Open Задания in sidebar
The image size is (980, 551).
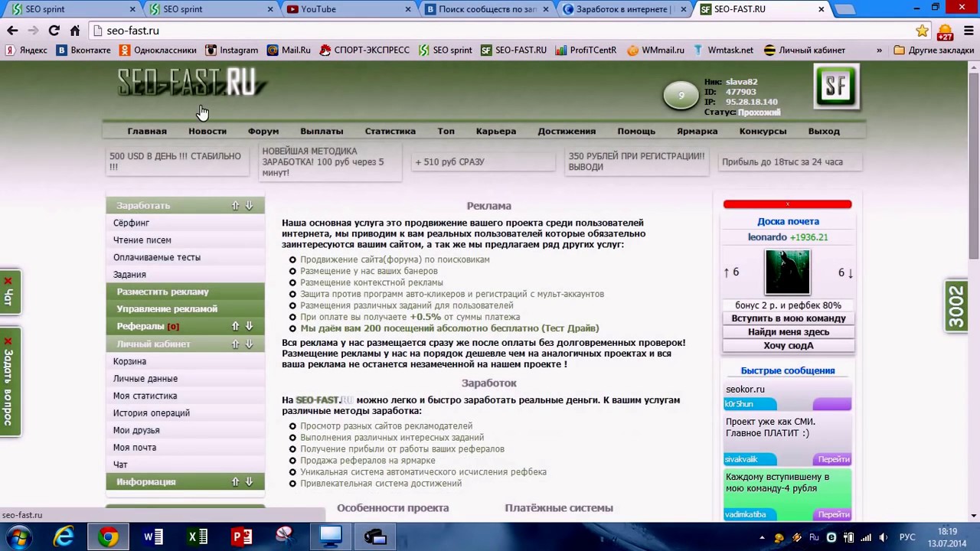click(x=129, y=275)
